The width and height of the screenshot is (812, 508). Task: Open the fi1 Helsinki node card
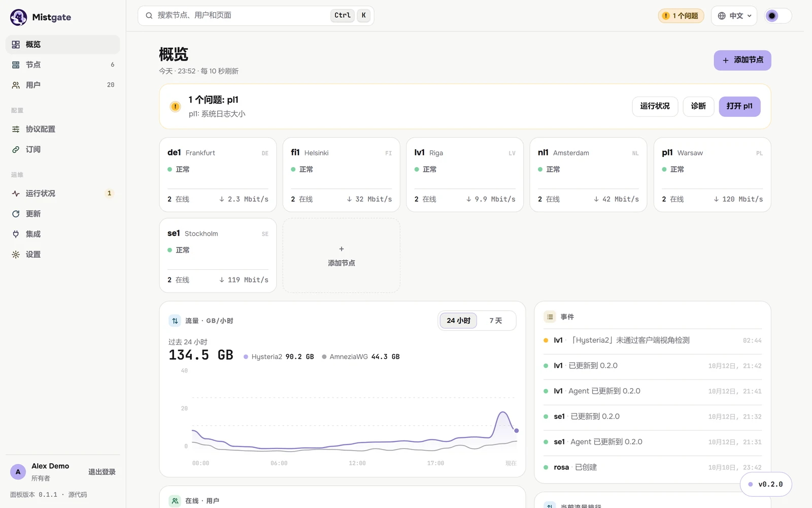coord(341,175)
